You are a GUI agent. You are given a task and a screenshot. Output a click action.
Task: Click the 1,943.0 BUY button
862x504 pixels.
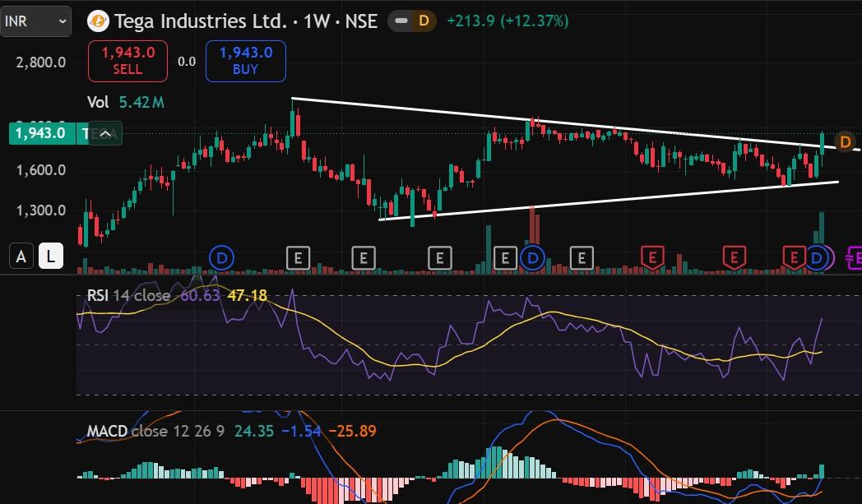pos(246,61)
